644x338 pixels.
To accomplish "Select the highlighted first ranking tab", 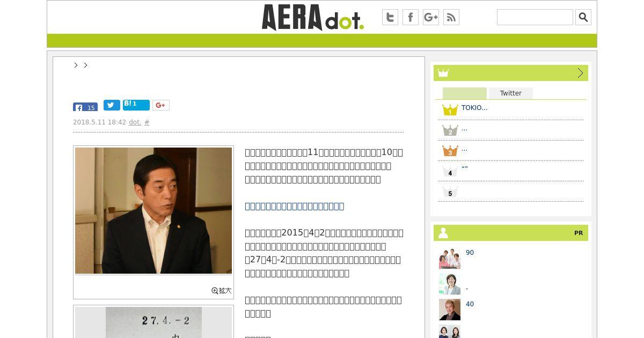I will coord(465,93).
